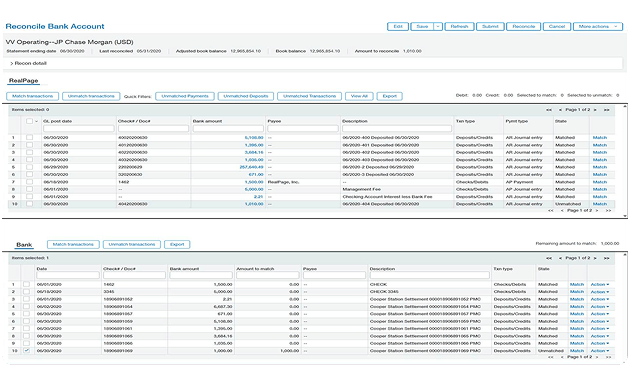
Task: Open Save button dropdown arrow
Action: point(438,27)
